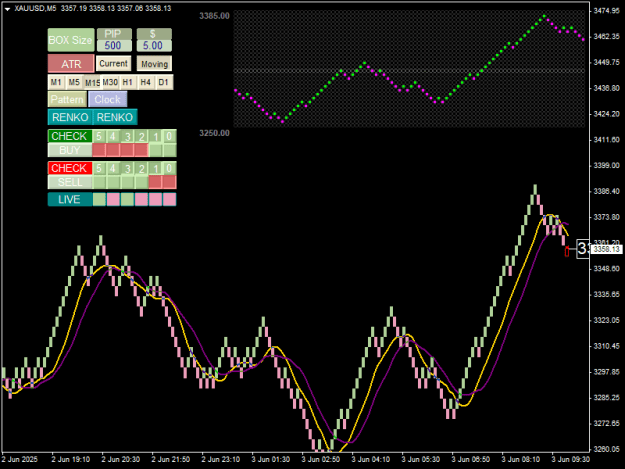Click the BUY label button
Image resolution: width=625 pixels, height=469 pixels.
[x=70, y=150]
